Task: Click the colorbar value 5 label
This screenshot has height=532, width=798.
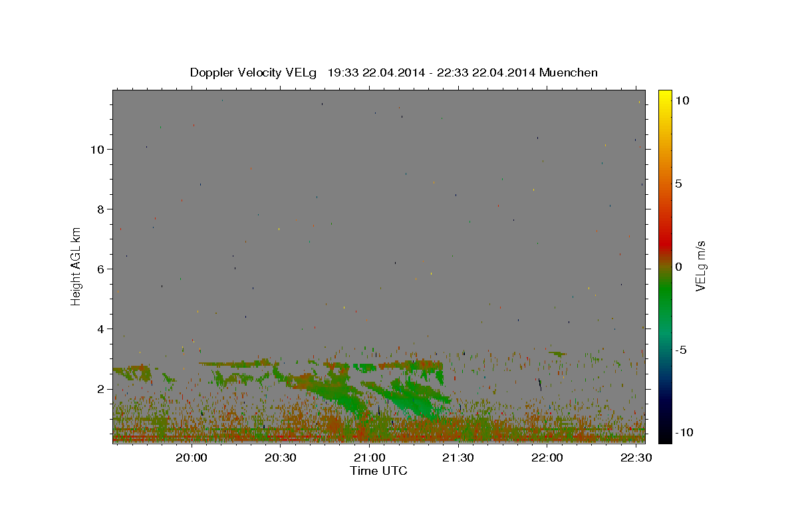Action: pos(678,184)
